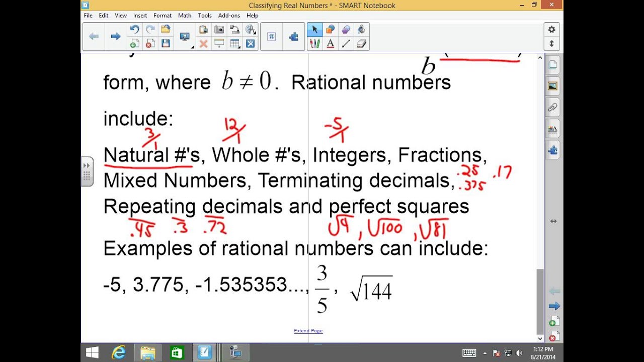Open the Math menu

[185, 16]
